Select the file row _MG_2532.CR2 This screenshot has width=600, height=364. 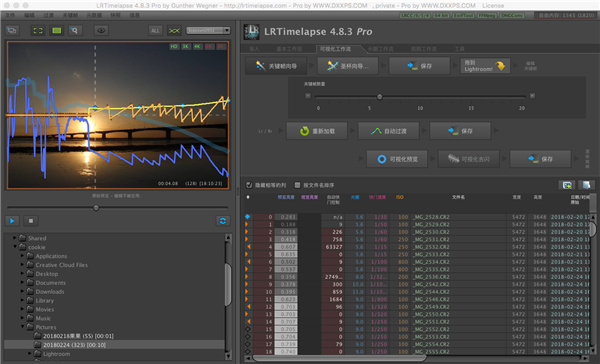click(x=417, y=247)
